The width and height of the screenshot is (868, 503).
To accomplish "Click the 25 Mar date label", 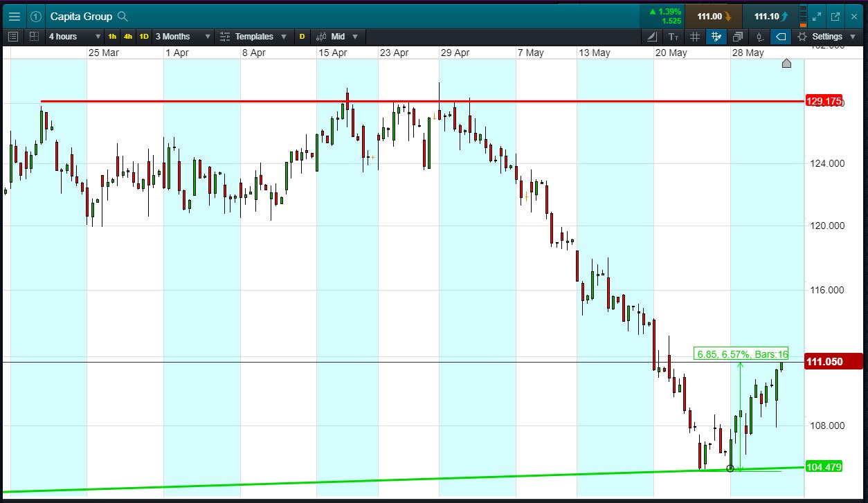I will pyautogui.click(x=103, y=53).
